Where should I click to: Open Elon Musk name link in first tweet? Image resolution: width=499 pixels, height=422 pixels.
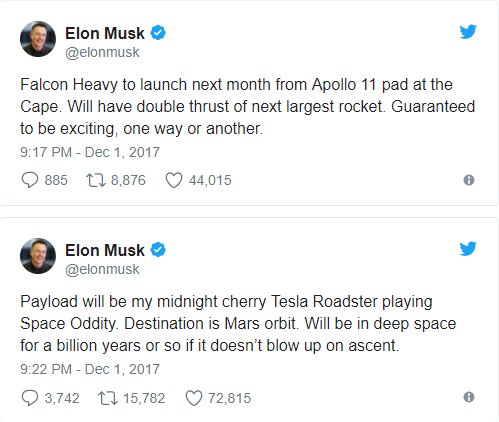click(x=105, y=33)
